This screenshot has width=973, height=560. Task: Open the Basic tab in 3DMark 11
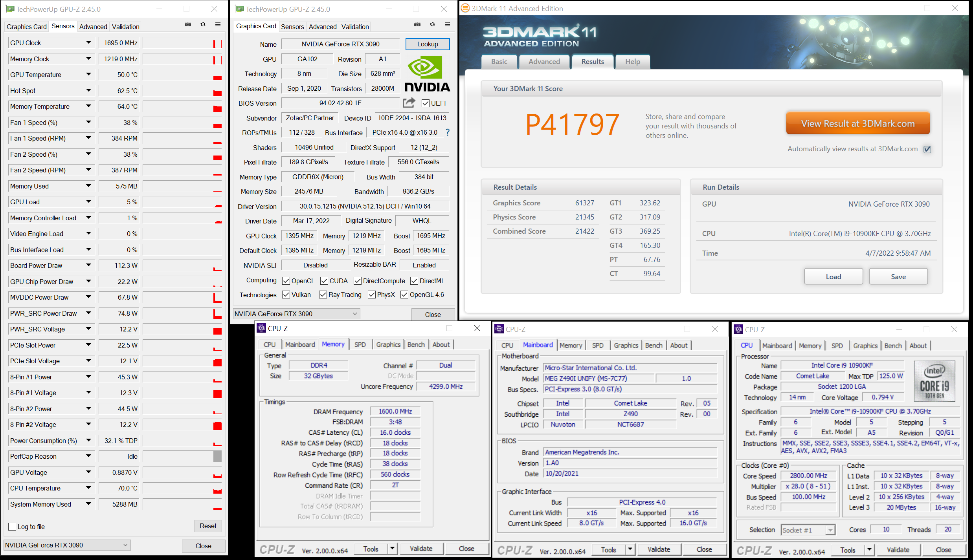click(x=499, y=62)
